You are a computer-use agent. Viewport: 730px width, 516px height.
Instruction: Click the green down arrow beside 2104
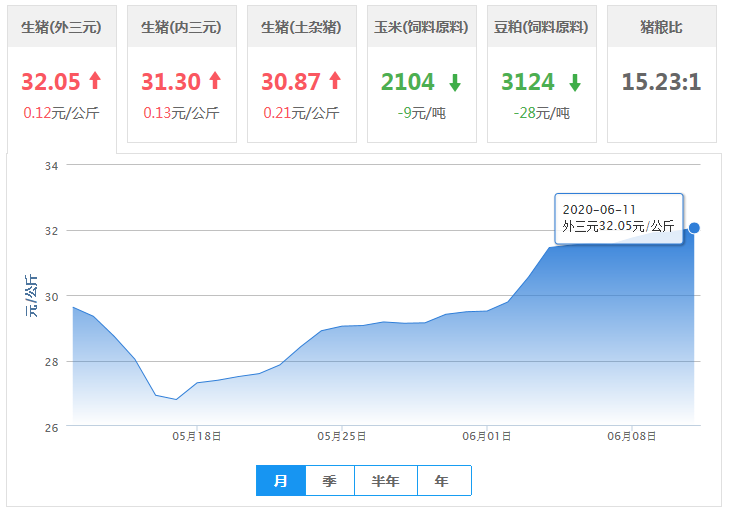click(x=454, y=82)
